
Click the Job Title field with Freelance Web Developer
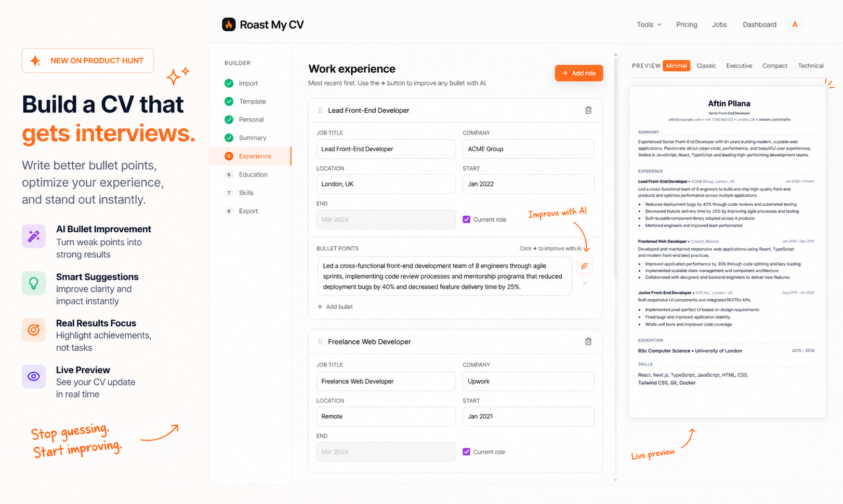click(386, 381)
